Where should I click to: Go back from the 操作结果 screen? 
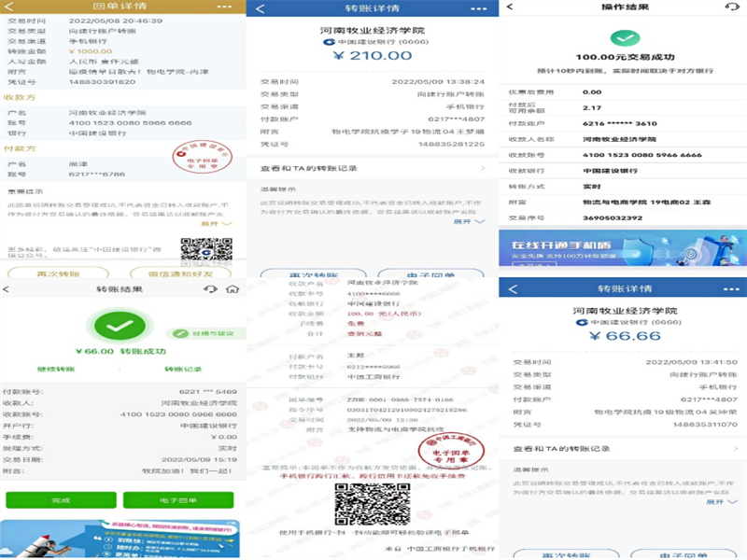tap(513, 7)
